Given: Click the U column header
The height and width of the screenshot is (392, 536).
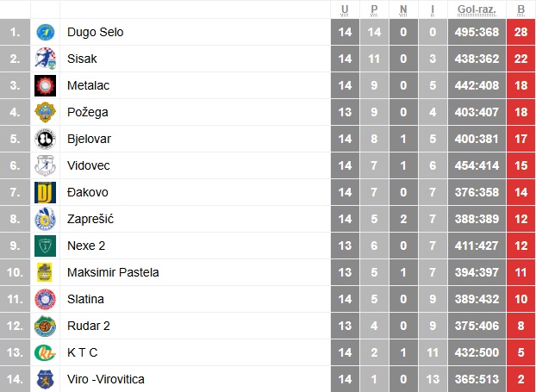Looking at the screenshot, I should click(x=345, y=9).
